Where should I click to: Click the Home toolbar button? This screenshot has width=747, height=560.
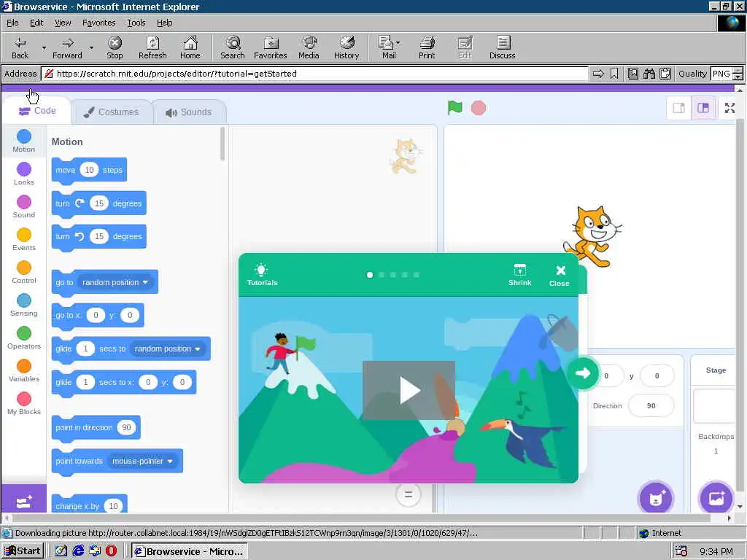pos(190,47)
